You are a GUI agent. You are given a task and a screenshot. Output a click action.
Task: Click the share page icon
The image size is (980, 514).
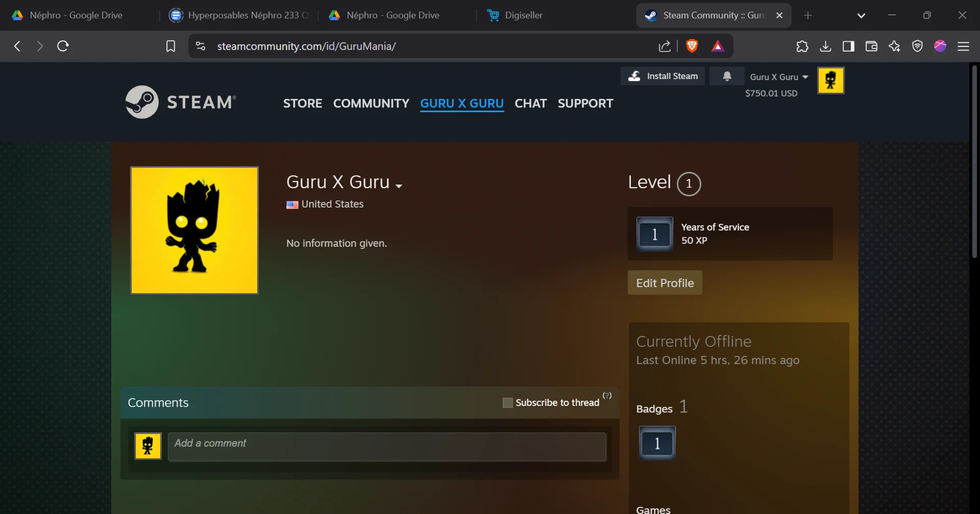click(x=665, y=46)
